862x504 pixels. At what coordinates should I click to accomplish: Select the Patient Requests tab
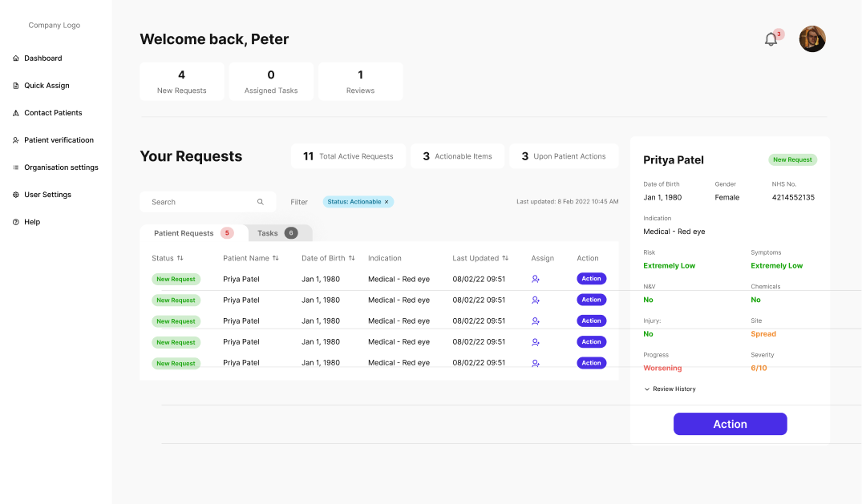pos(192,233)
